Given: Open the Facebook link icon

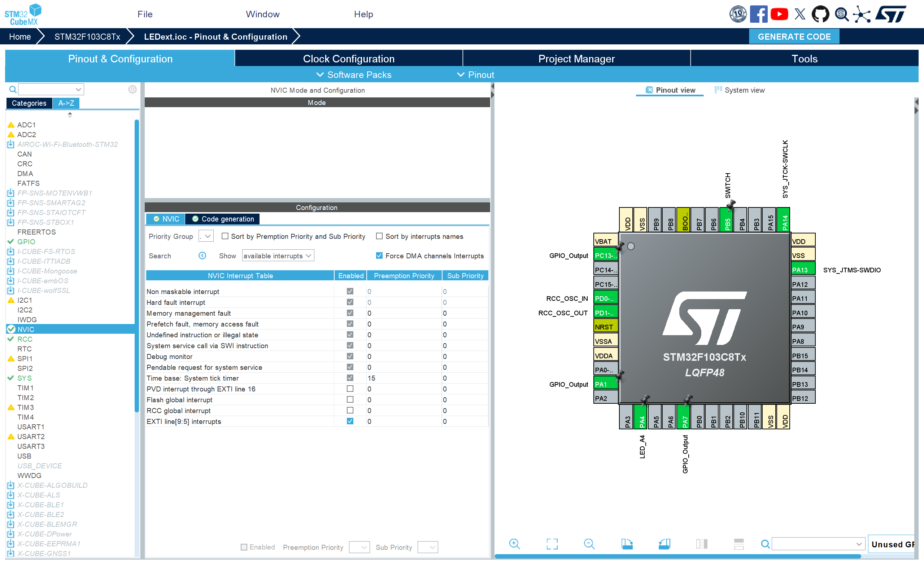Looking at the screenshot, I should tap(758, 14).
